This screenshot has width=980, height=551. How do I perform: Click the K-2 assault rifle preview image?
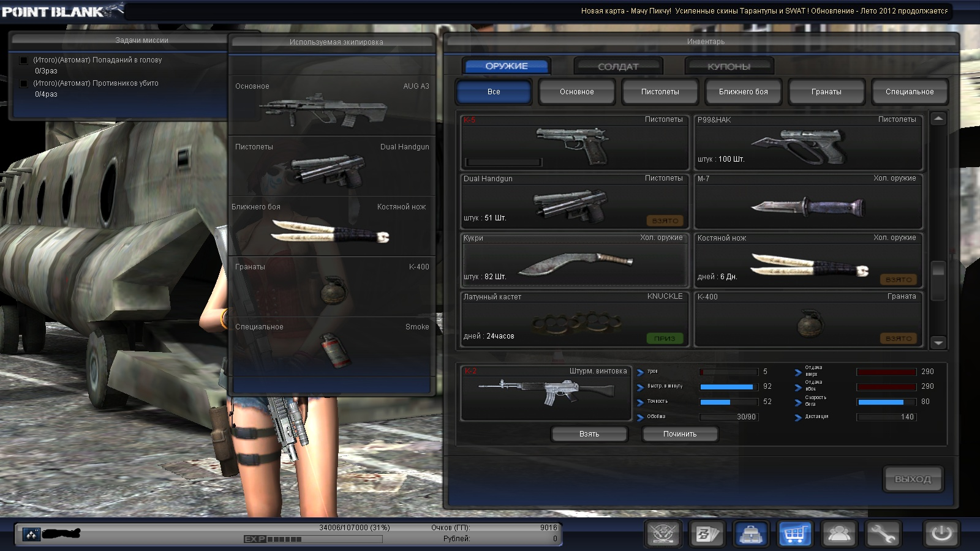point(546,392)
